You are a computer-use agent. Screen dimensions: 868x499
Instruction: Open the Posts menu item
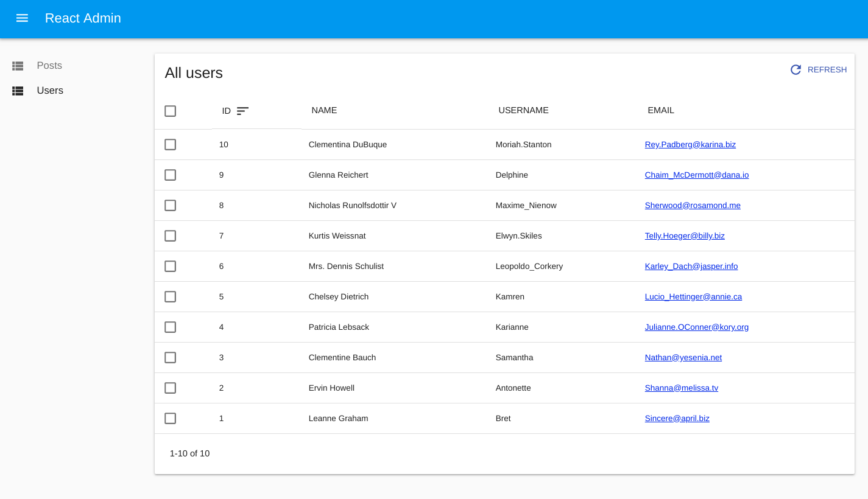pos(49,66)
